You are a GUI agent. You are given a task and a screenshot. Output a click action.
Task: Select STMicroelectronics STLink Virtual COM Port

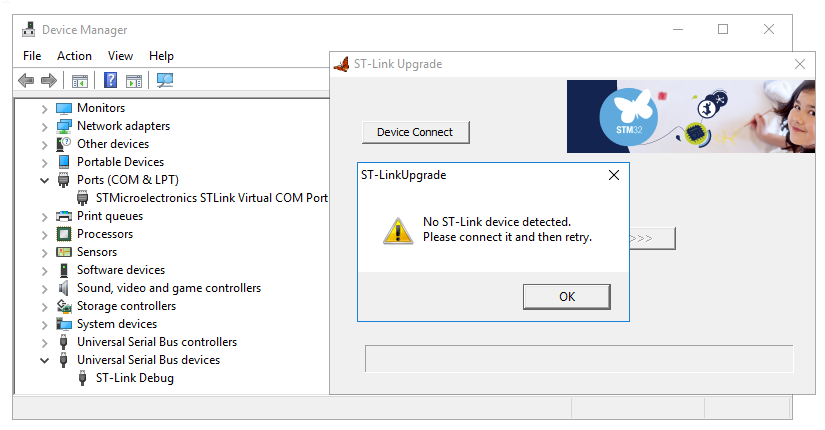212,198
